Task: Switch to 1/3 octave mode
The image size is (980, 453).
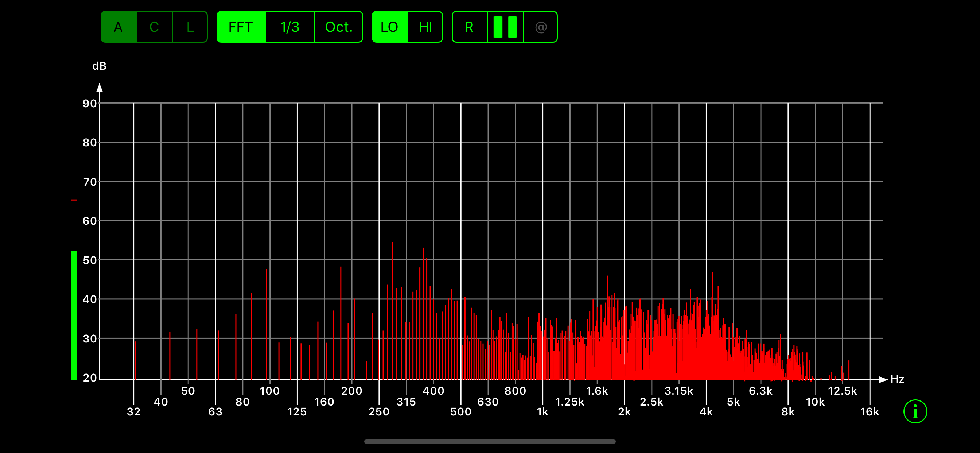Action: (x=290, y=27)
